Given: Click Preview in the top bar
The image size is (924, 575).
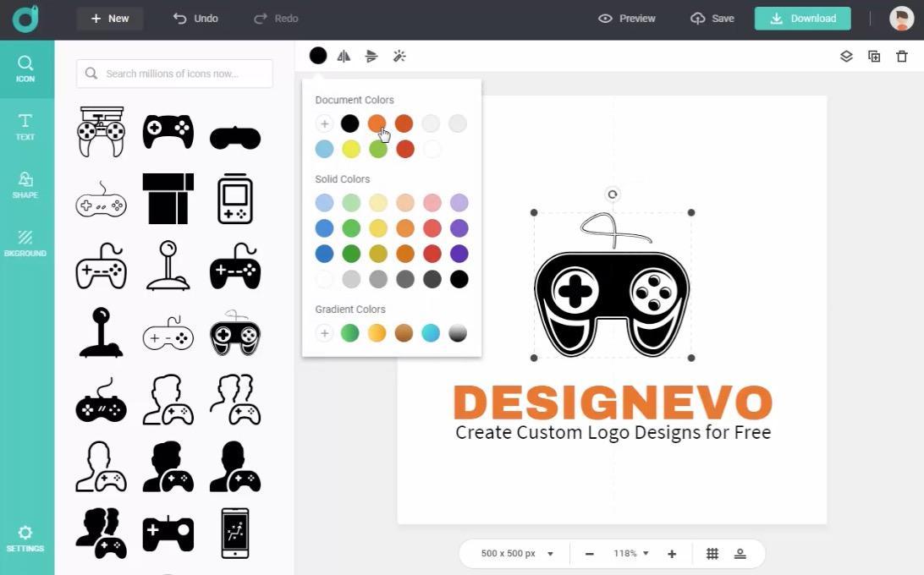Looking at the screenshot, I should click(x=627, y=18).
